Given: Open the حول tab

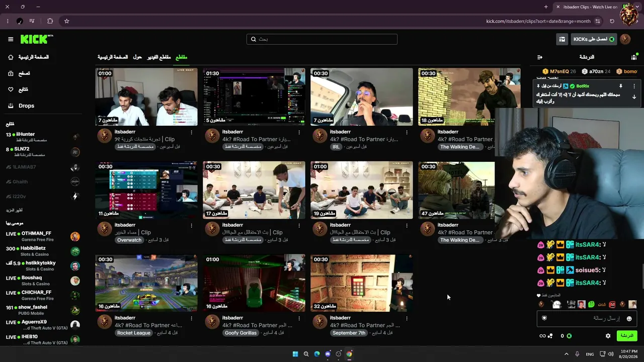Looking at the screenshot, I should tap(137, 57).
